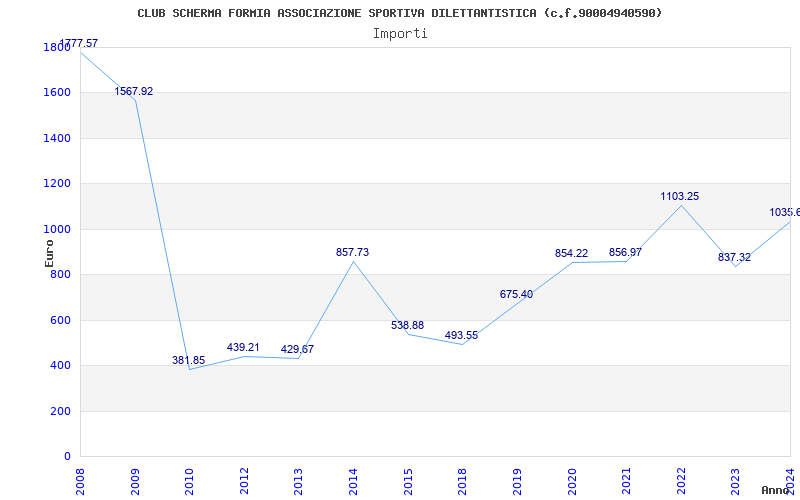Click the 200 Euro axis value
This screenshot has width=800, height=500.
point(60,411)
